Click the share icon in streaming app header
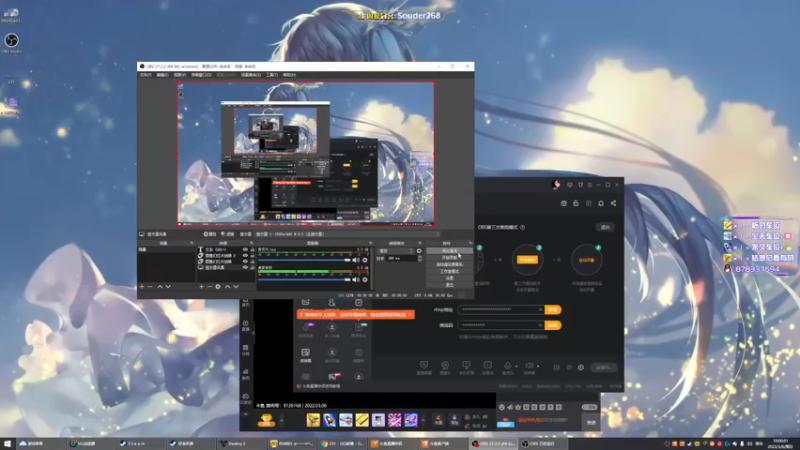This screenshot has width=800, height=450. [613, 203]
